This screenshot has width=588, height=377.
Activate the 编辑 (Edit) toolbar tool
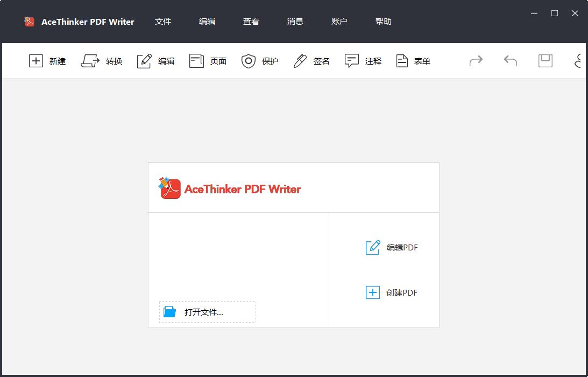[x=156, y=61]
